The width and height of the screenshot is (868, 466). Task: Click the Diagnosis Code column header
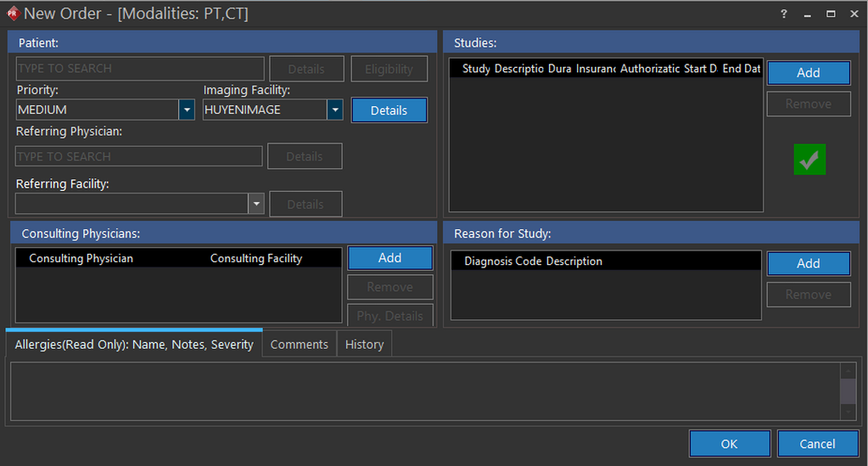click(504, 261)
